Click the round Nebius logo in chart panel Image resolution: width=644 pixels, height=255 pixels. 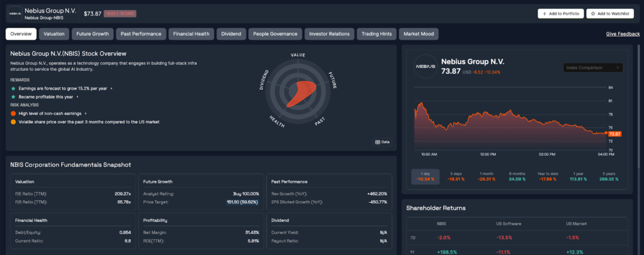tap(423, 67)
